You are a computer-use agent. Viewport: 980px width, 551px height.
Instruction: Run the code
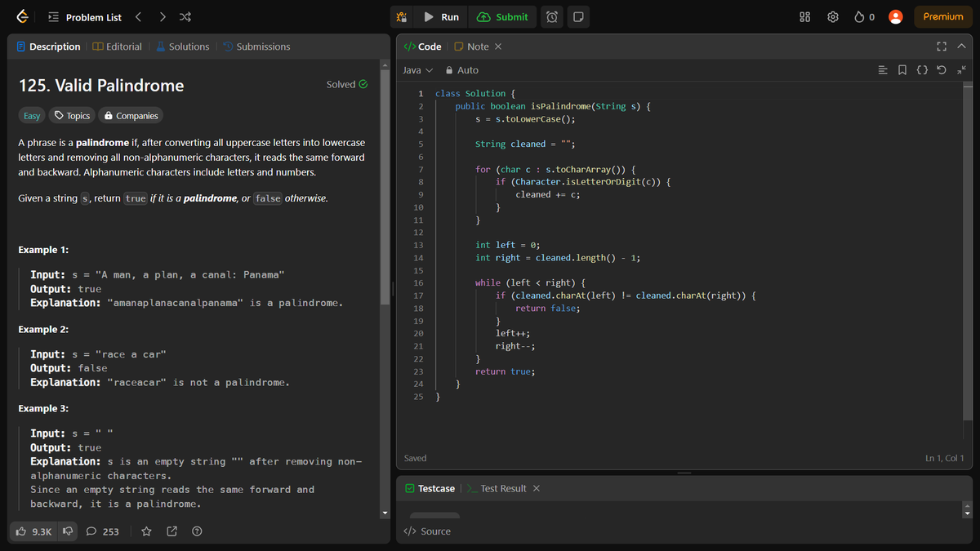(x=442, y=17)
